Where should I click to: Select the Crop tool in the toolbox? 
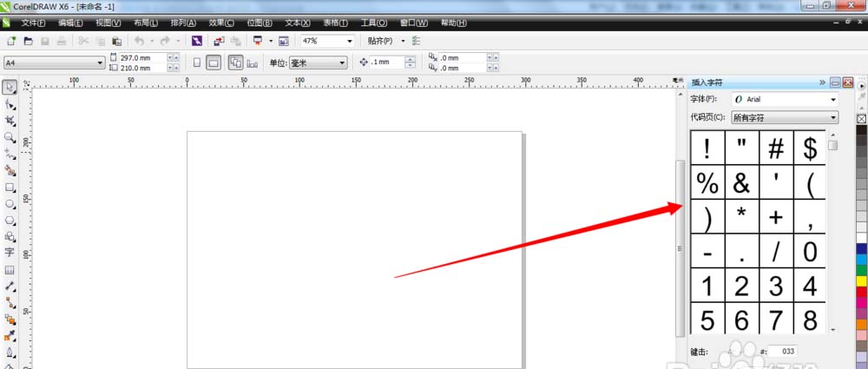click(10, 120)
